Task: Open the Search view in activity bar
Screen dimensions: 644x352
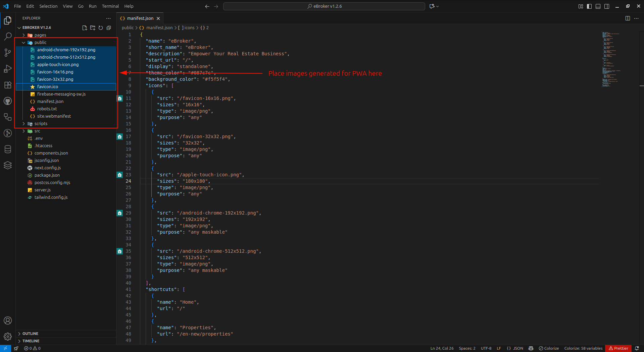Action: click(x=8, y=36)
